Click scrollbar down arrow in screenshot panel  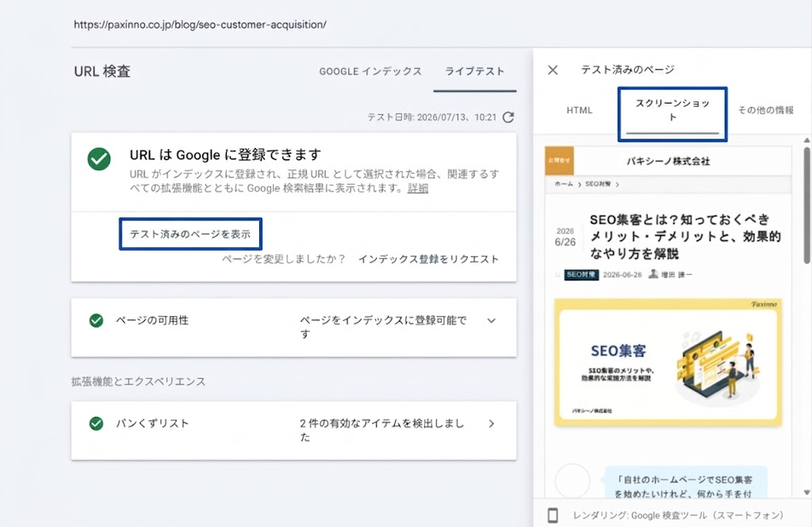806,492
